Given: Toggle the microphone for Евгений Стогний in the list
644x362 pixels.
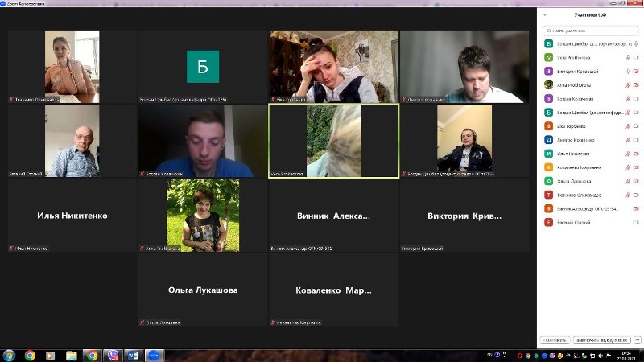Looking at the screenshot, I should point(628,222).
